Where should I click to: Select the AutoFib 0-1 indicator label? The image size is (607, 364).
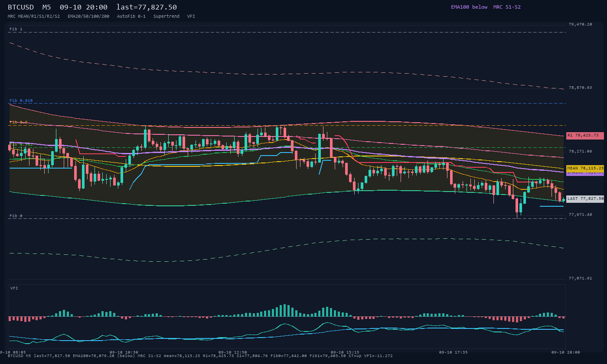[x=131, y=16]
